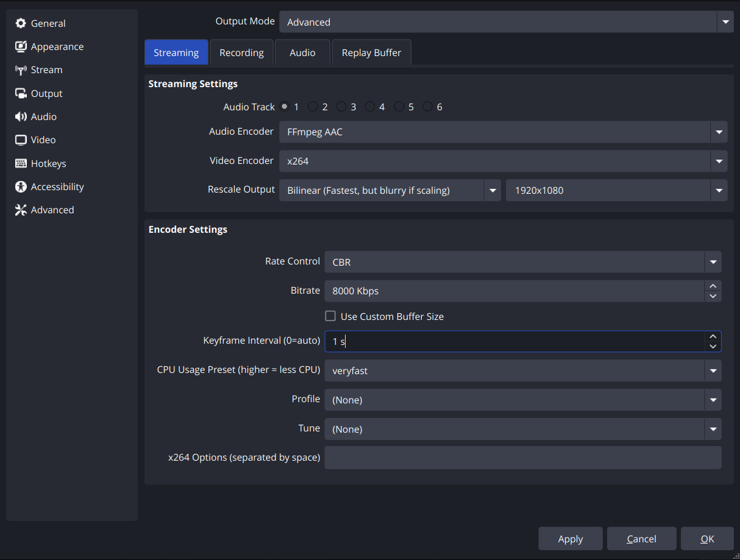Open the Rate Control dropdown

713,261
